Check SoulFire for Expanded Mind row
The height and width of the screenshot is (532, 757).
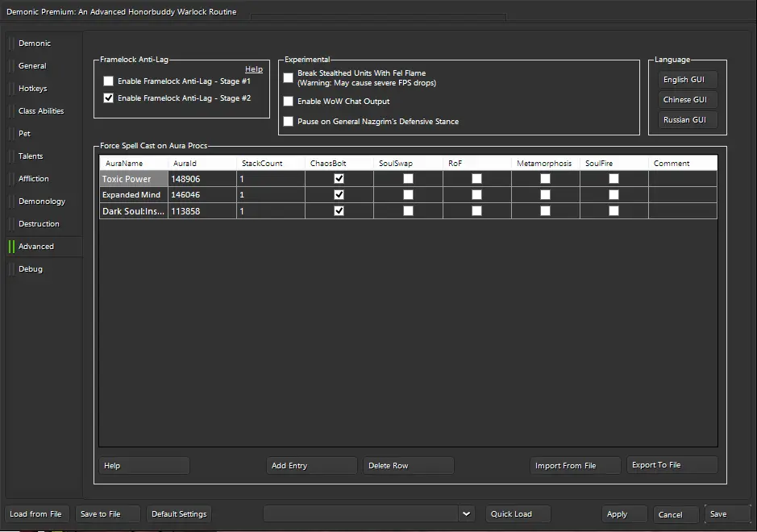pyautogui.click(x=614, y=194)
